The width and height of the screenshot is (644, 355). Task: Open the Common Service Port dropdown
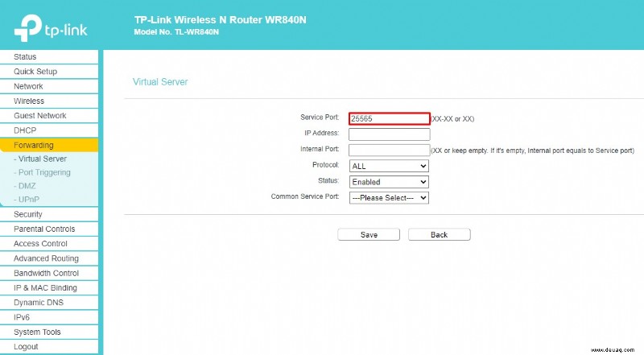pyautogui.click(x=389, y=198)
